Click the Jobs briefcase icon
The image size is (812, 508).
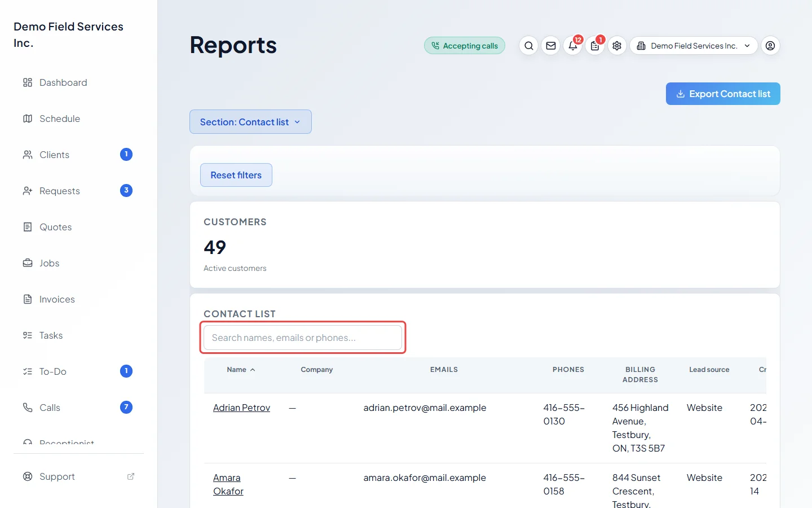pyautogui.click(x=28, y=263)
